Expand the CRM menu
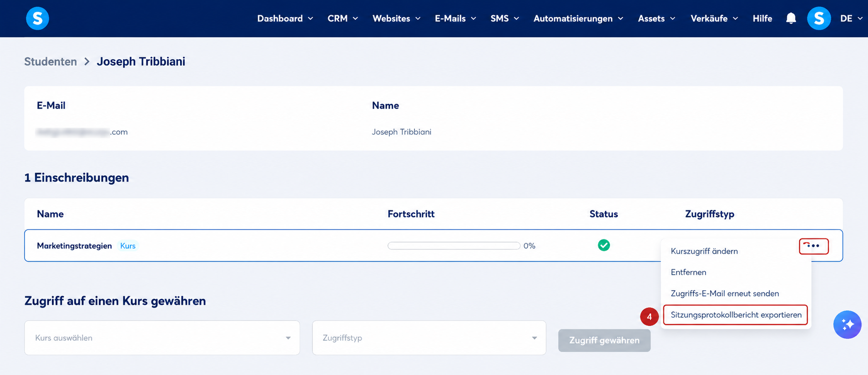This screenshot has height=375, width=868. tap(343, 19)
